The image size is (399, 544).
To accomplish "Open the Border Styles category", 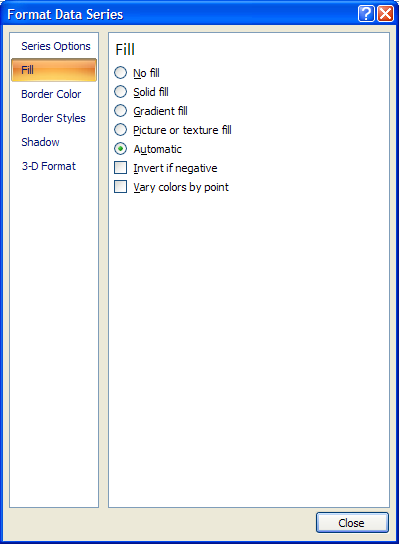I will click(54, 118).
